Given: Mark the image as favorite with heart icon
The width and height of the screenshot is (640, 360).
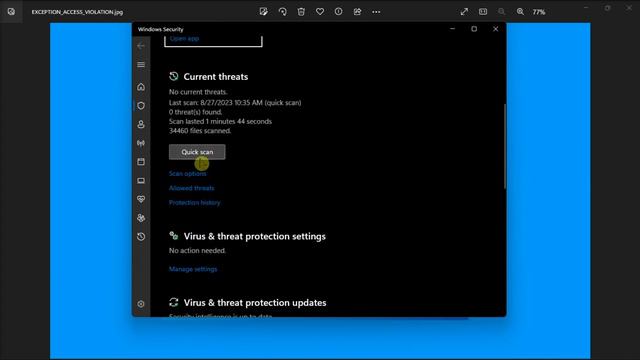Looking at the screenshot, I should click(x=320, y=11).
